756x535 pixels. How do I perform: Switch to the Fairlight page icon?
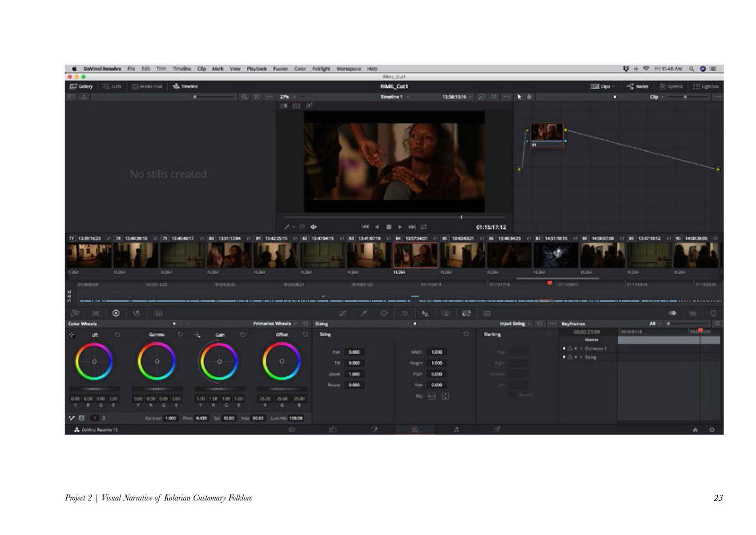[456, 430]
